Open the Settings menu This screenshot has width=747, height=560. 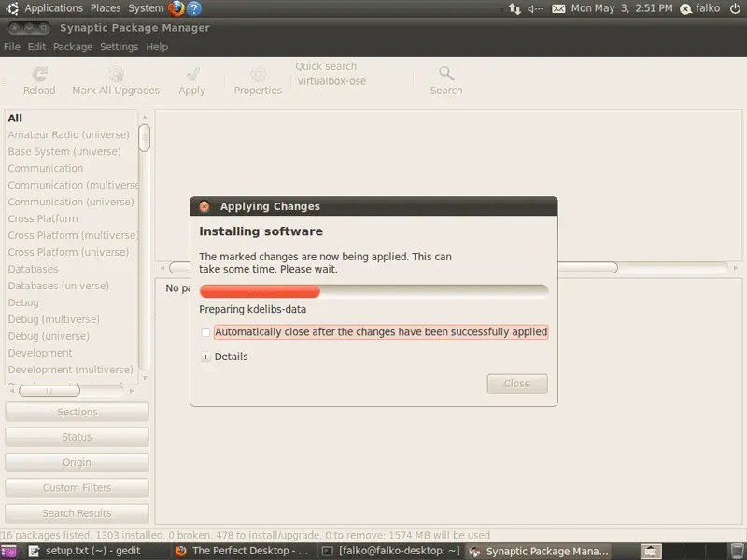point(120,47)
